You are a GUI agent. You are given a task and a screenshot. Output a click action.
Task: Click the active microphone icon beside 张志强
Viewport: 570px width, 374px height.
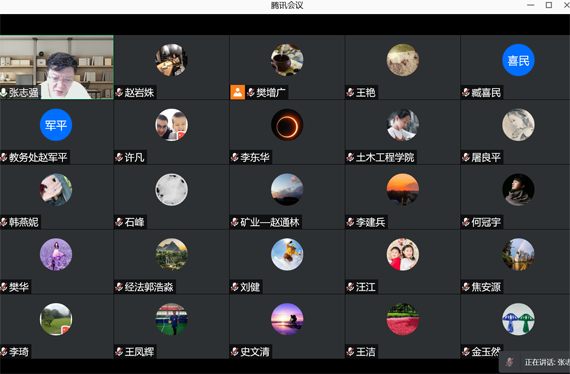tap(4, 93)
